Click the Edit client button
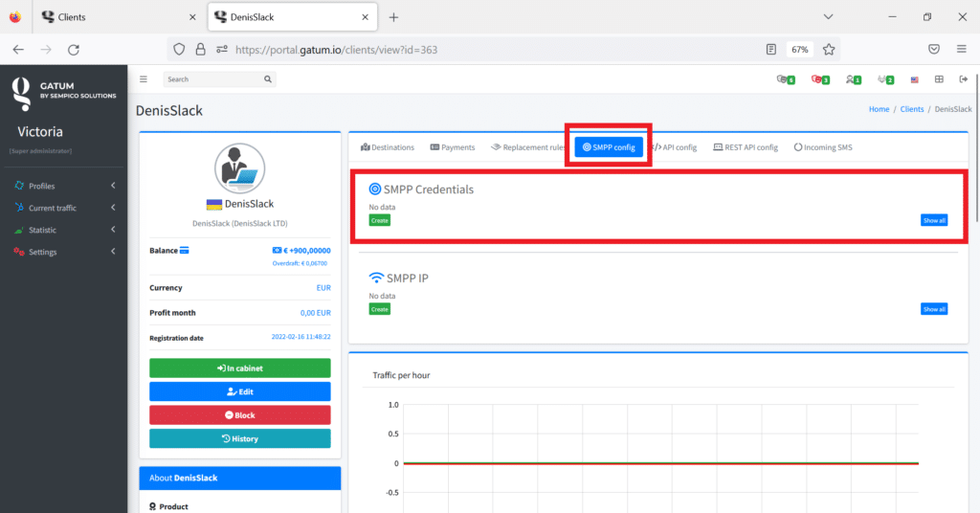 pyautogui.click(x=240, y=391)
